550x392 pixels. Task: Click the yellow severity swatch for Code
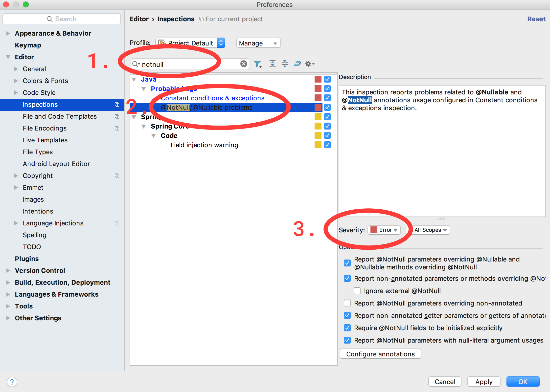(x=318, y=136)
